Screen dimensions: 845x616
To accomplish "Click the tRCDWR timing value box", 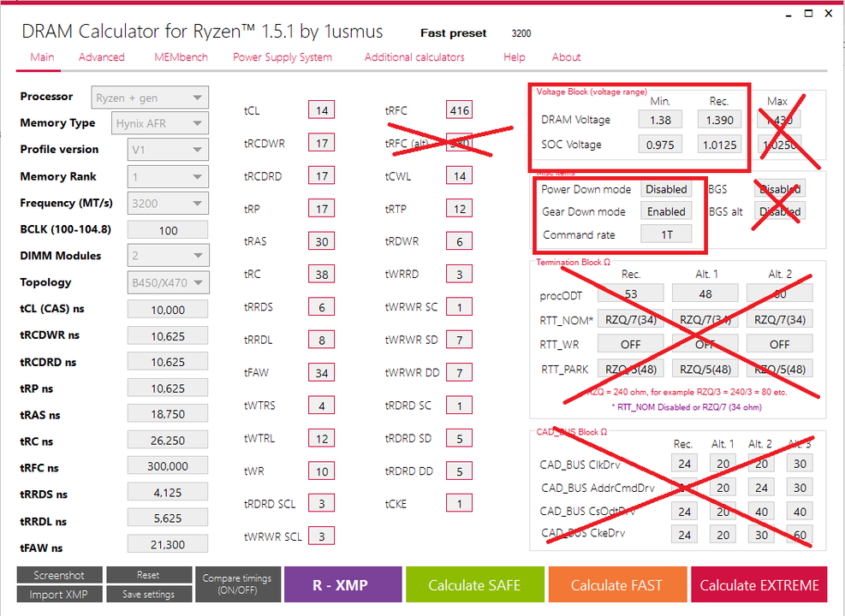I will coord(322,143).
